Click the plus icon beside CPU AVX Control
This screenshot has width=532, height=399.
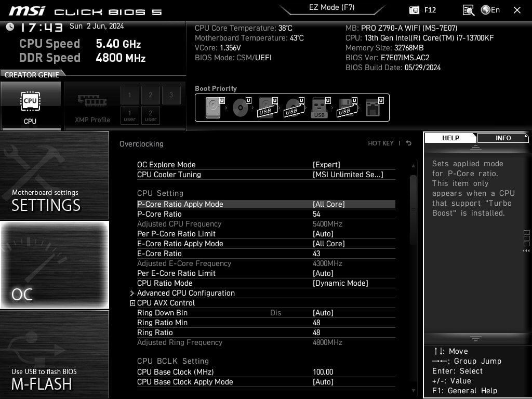(132, 303)
